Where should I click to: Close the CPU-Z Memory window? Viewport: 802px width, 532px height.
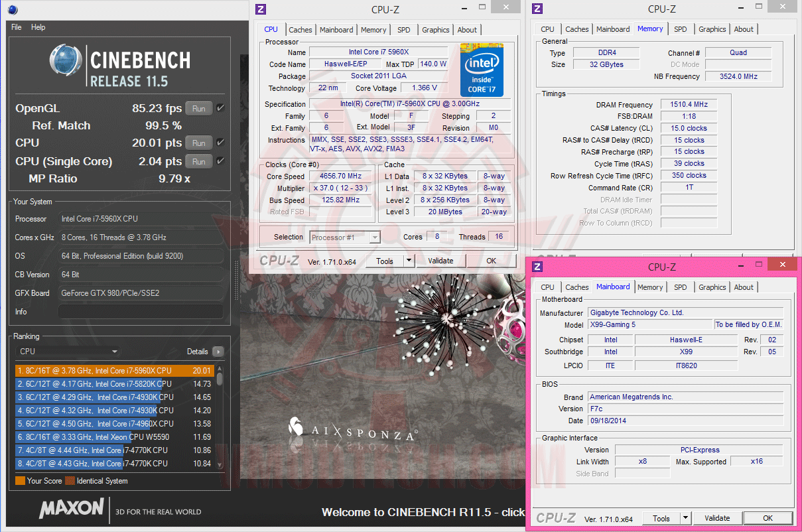coord(784,7)
